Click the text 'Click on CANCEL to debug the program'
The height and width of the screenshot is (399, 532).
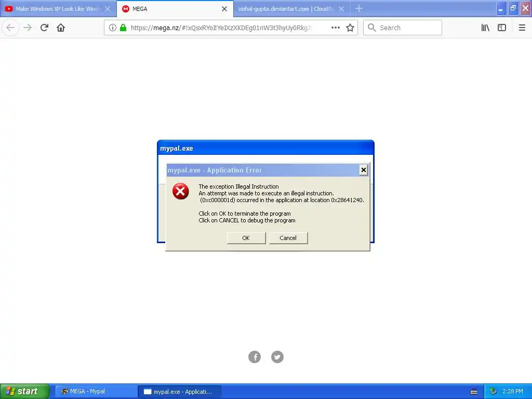click(x=247, y=220)
